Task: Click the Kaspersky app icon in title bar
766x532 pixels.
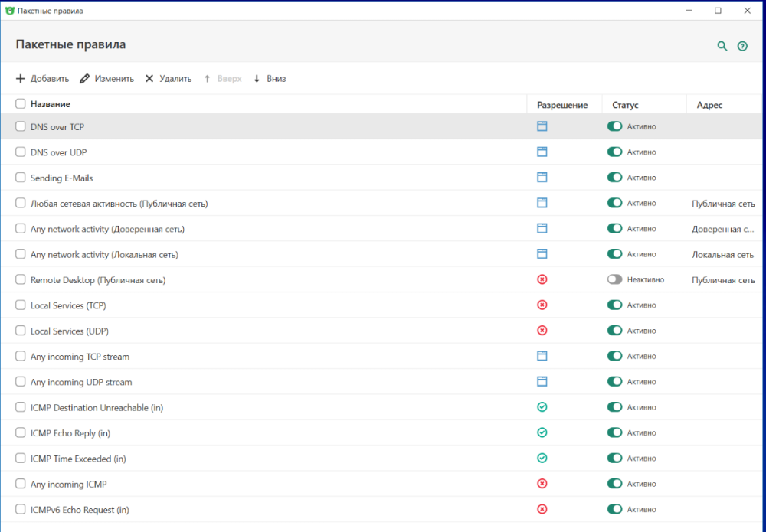Action: click(x=9, y=11)
